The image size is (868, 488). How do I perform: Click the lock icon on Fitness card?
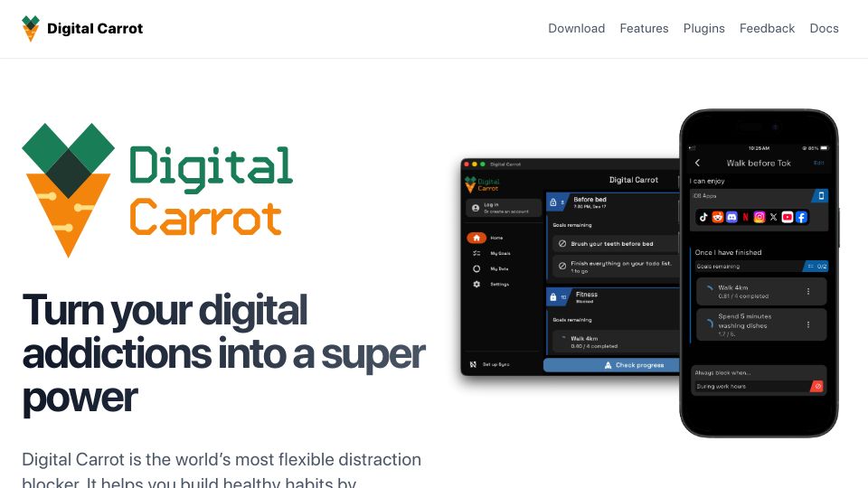[x=553, y=297]
